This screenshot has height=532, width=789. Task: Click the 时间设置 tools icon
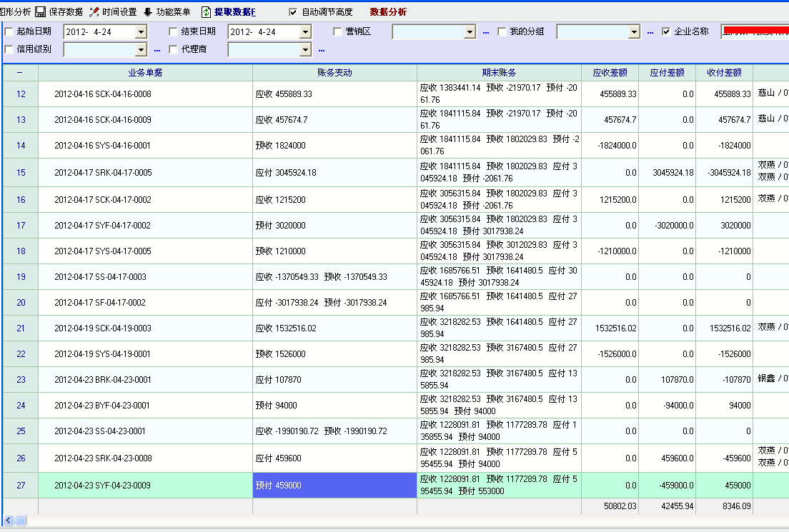(94, 12)
